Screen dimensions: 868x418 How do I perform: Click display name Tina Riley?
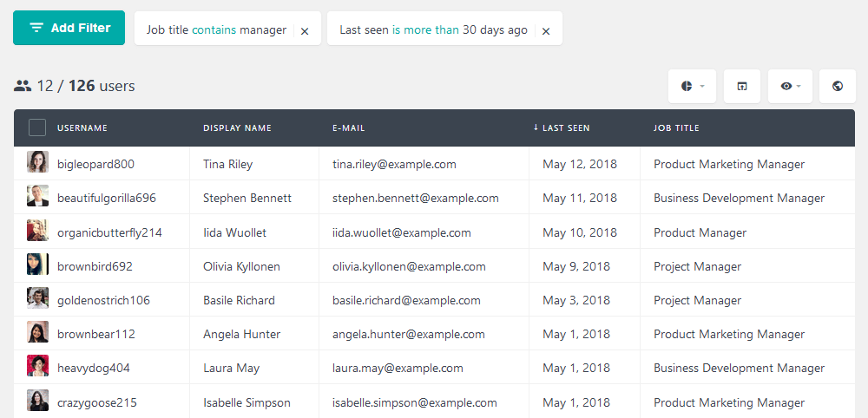(228, 164)
